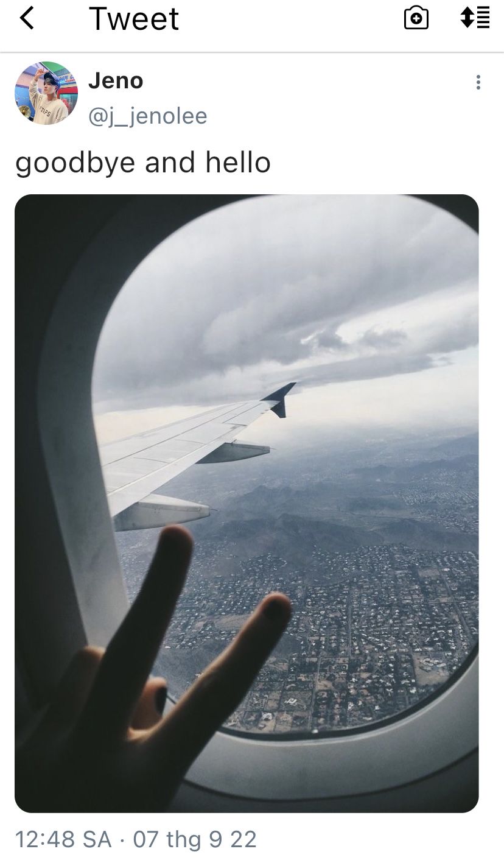Open the Jeno display name
504x860 pixels.
coord(116,80)
